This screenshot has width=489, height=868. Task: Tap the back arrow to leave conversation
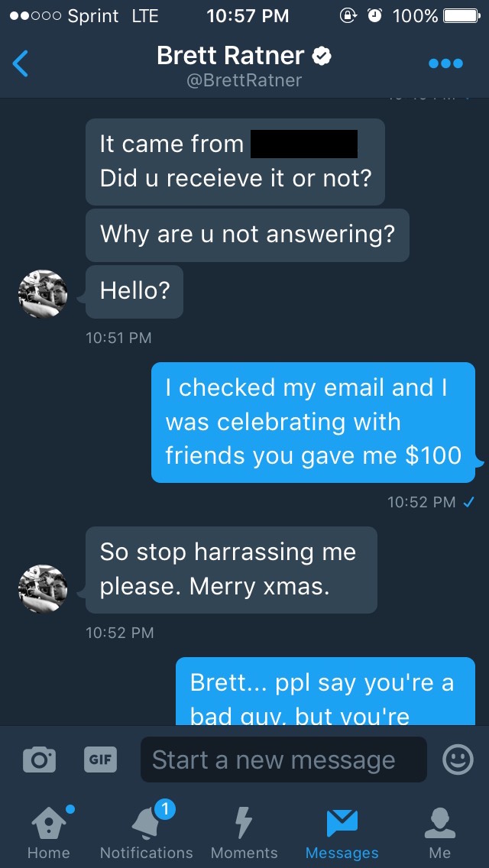point(21,64)
